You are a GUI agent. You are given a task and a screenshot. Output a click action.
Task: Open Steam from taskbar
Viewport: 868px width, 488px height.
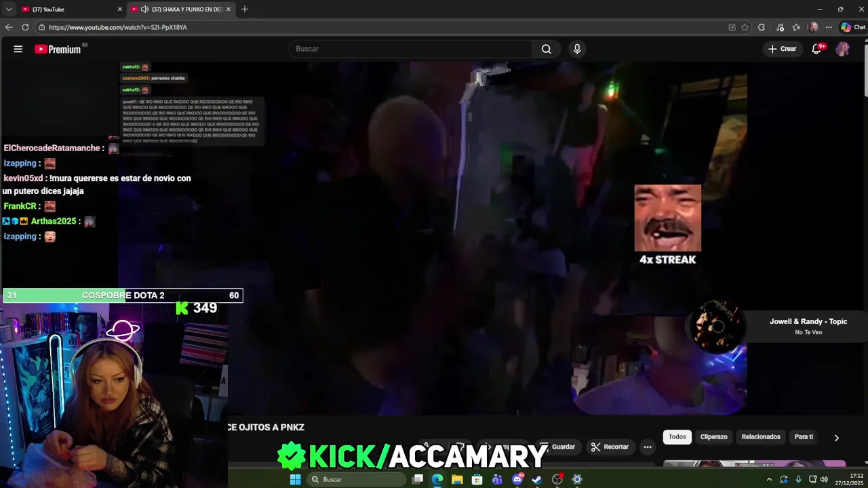(537, 479)
